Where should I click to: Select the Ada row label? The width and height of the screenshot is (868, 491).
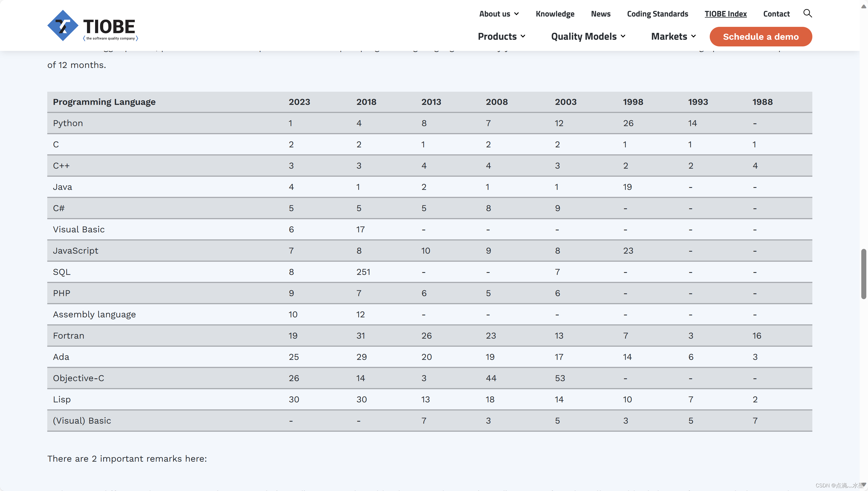pos(61,357)
